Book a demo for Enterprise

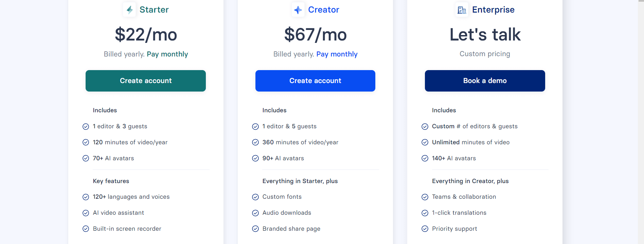pyautogui.click(x=485, y=81)
